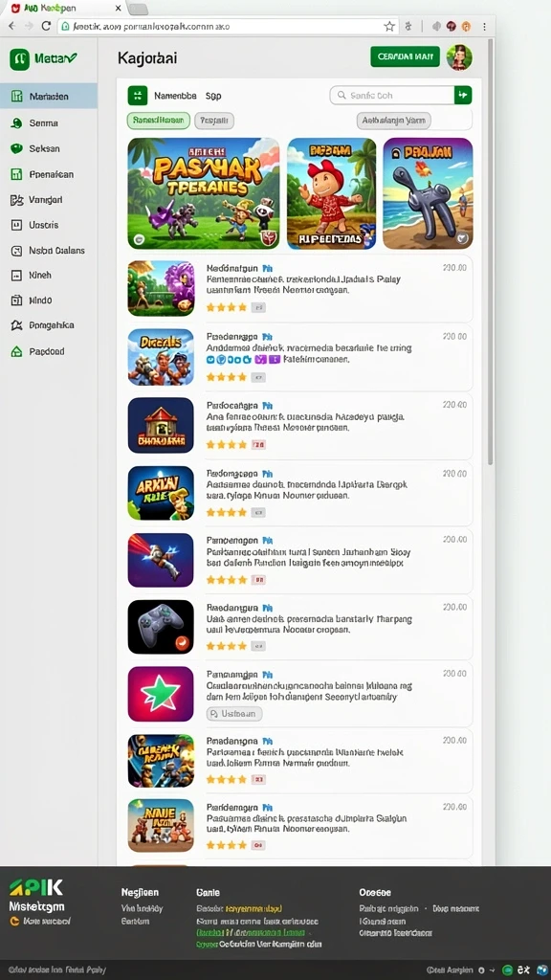The image size is (551, 980).
Task: Toggle the Papaki filter chip
Action: coord(214,121)
